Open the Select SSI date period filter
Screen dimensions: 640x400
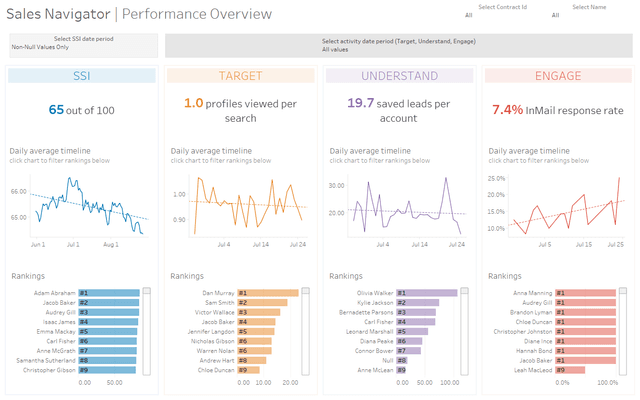click(x=82, y=46)
